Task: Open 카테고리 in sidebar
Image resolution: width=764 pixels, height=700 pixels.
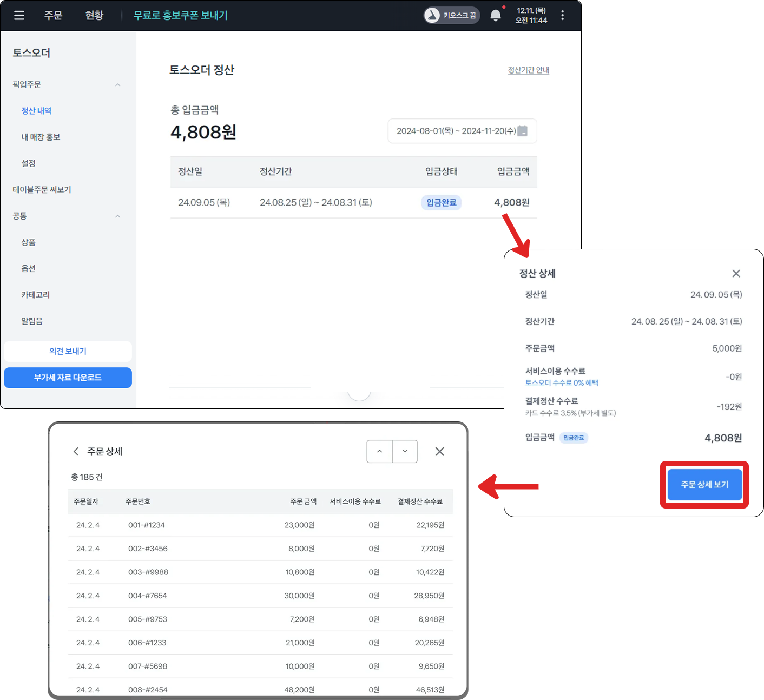Action: point(35,295)
